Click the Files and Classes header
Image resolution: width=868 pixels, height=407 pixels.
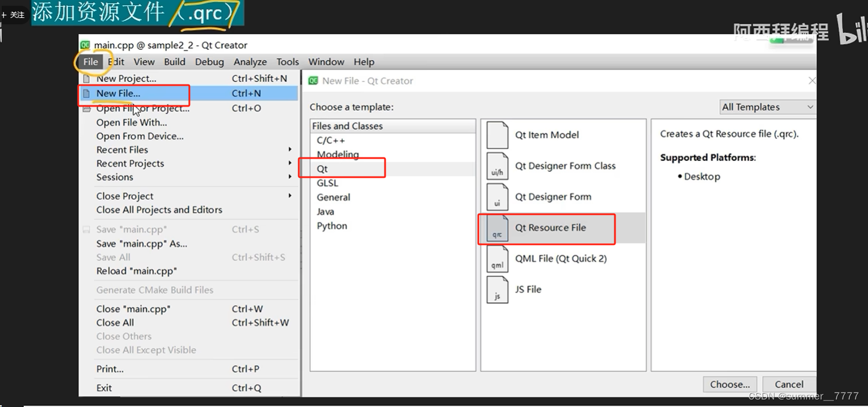click(393, 126)
